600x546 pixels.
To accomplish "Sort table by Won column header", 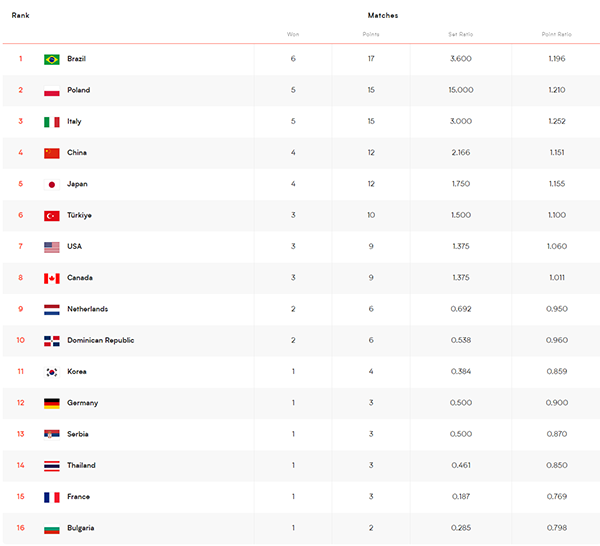I will click(x=293, y=34).
